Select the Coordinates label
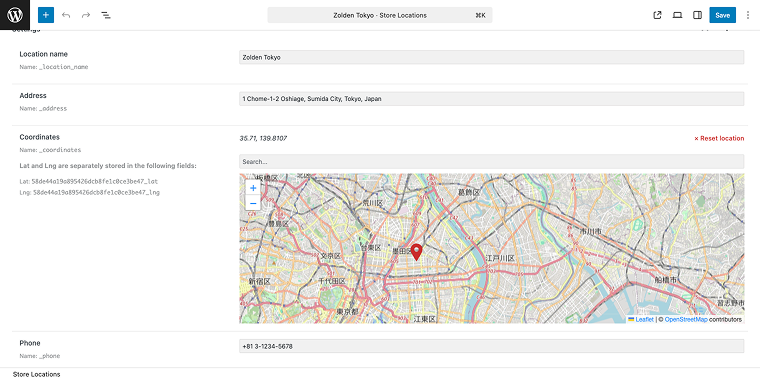 pyautogui.click(x=39, y=138)
